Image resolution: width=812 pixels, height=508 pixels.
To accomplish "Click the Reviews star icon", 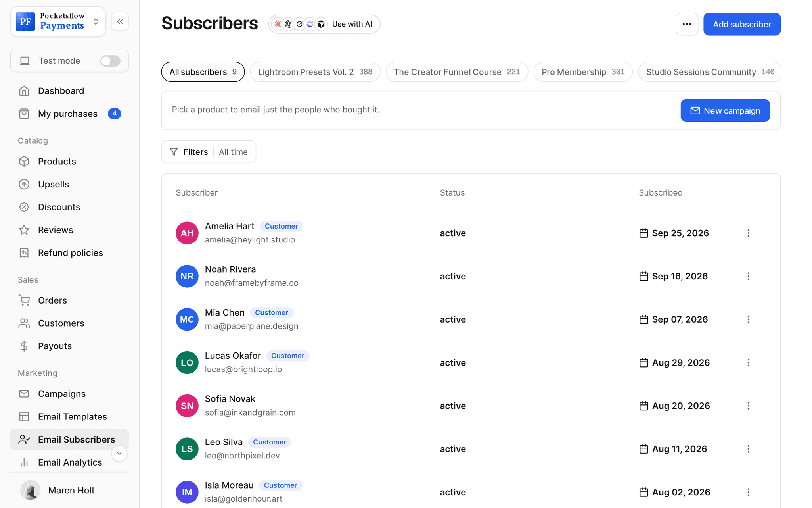I will [x=24, y=230].
